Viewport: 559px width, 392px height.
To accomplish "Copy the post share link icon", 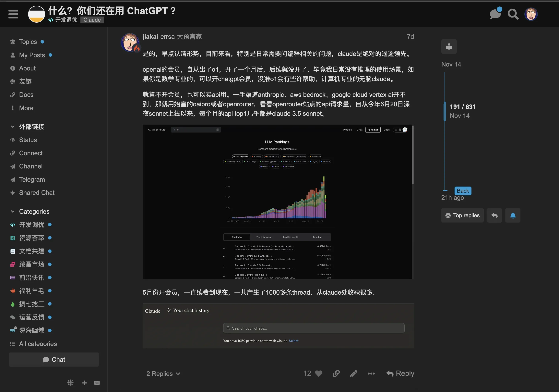I will click(336, 374).
